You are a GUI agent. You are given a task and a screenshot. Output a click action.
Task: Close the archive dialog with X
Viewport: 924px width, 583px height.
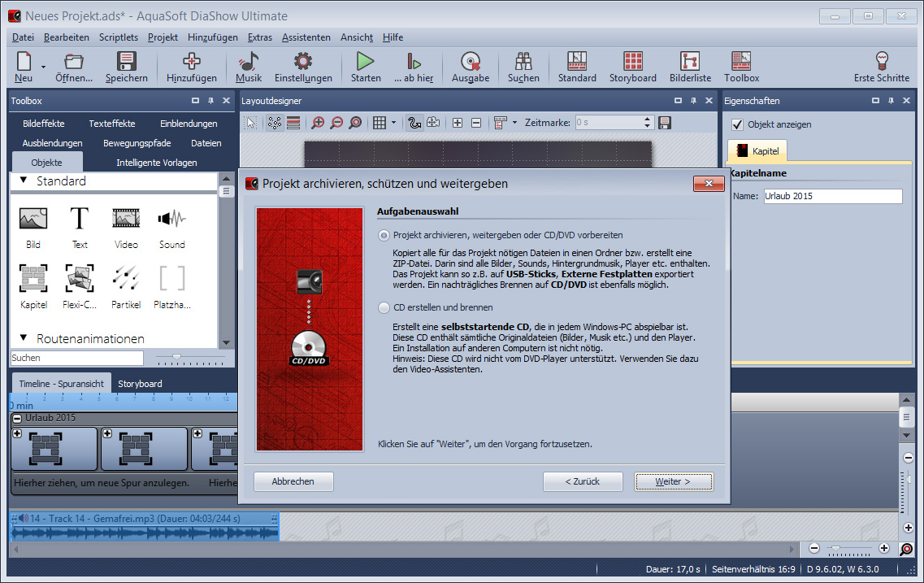[x=709, y=183]
